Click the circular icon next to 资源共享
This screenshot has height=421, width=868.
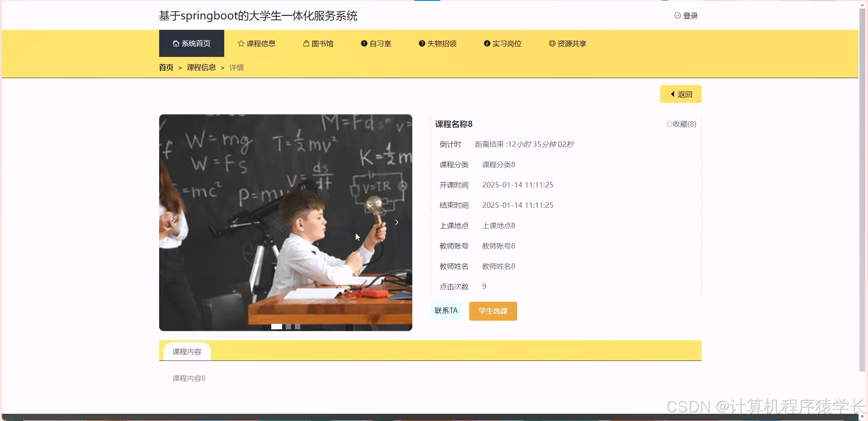(552, 43)
